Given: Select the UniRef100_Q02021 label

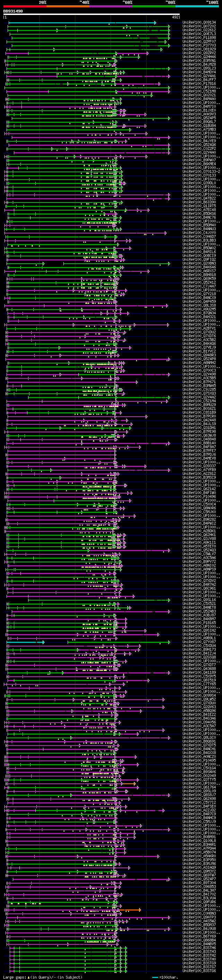Looking at the screenshot, I should pos(199,95).
